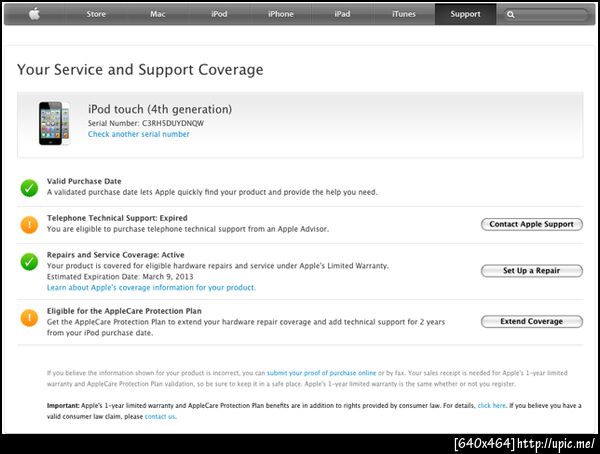
Task: Click the Apple logo in navigation bar
Action: [34, 14]
